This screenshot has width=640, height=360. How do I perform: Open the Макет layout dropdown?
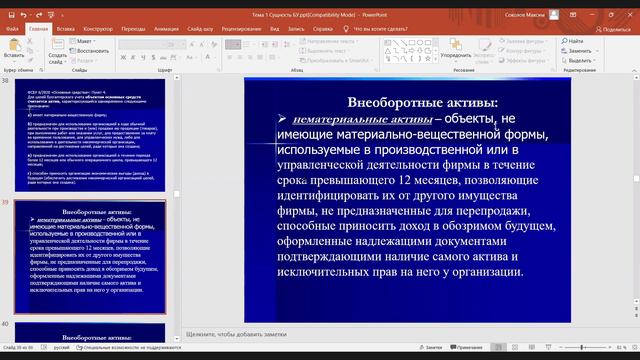83,41
